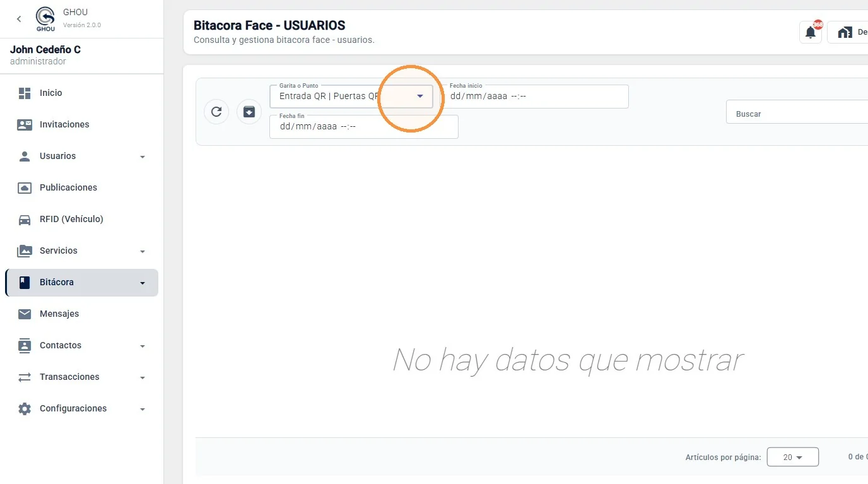Click the Transacciones swap arrows icon
Viewport: 868px width, 484px height.
coord(25,377)
